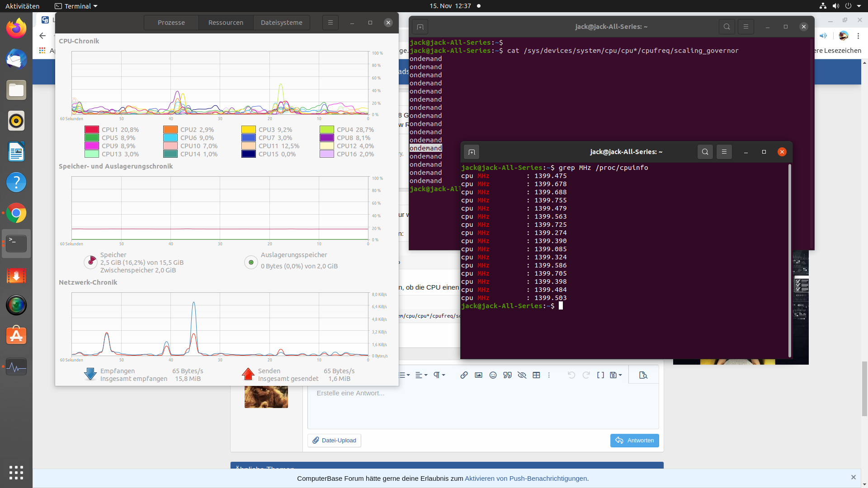
Task: Insert a link in the reply editor
Action: 464,375
